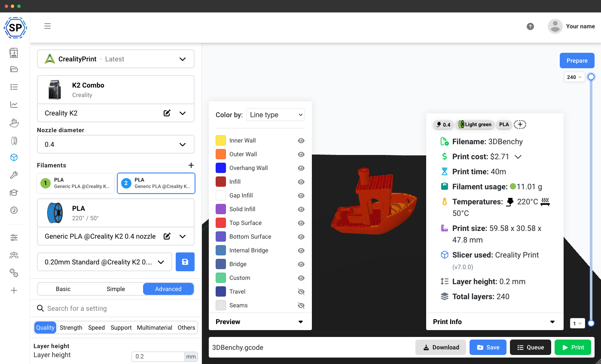Show Seams in preview
This screenshot has height=364, width=601.
pos(301,305)
